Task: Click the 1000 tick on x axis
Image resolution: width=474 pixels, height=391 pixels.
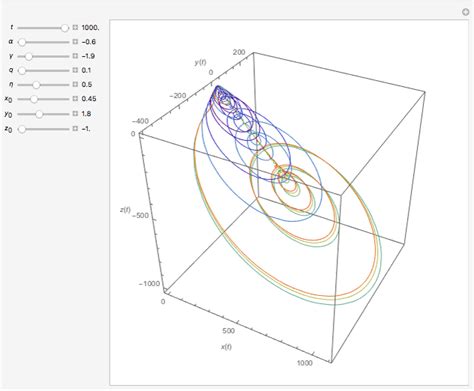Action: click(x=305, y=363)
